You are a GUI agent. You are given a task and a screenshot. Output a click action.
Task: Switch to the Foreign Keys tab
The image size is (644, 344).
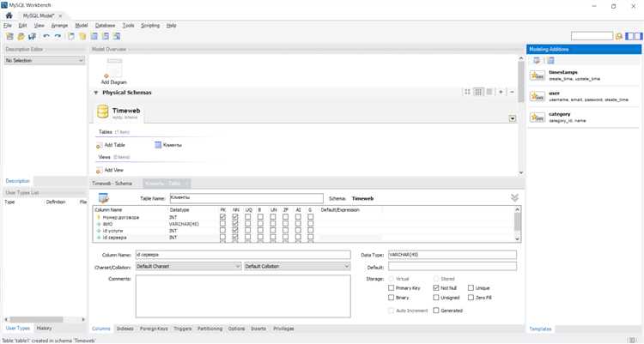[154, 329]
